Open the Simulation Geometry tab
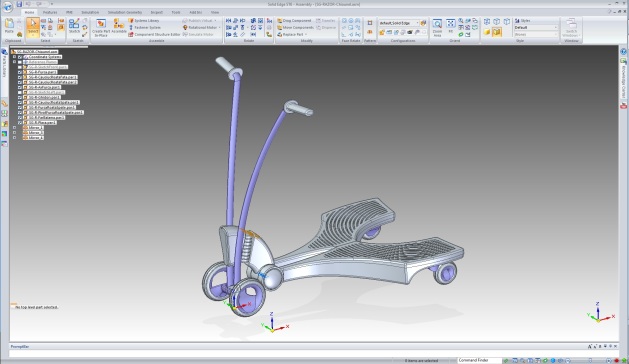 point(125,12)
